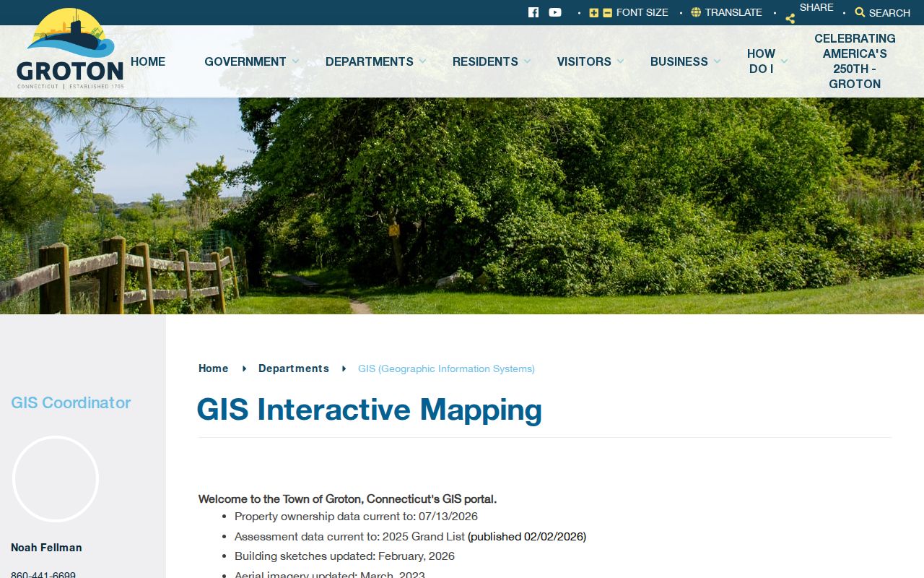924x578 pixels.
Task: Expand the Residents menu chevron
Action: pyautogui.click(x=527, y=61)
